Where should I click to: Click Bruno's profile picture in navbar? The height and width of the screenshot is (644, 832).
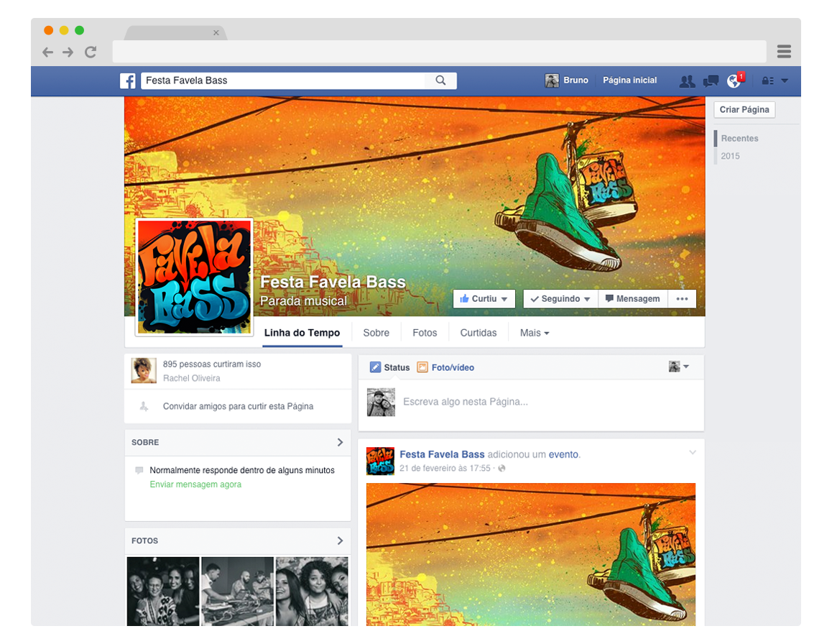point(552,80)
